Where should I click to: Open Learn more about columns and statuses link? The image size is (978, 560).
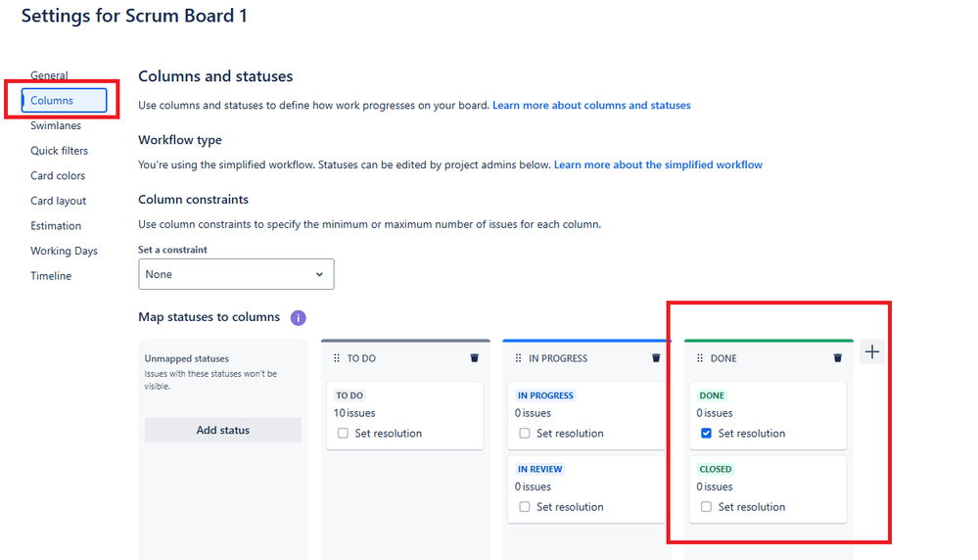(591, 106)
